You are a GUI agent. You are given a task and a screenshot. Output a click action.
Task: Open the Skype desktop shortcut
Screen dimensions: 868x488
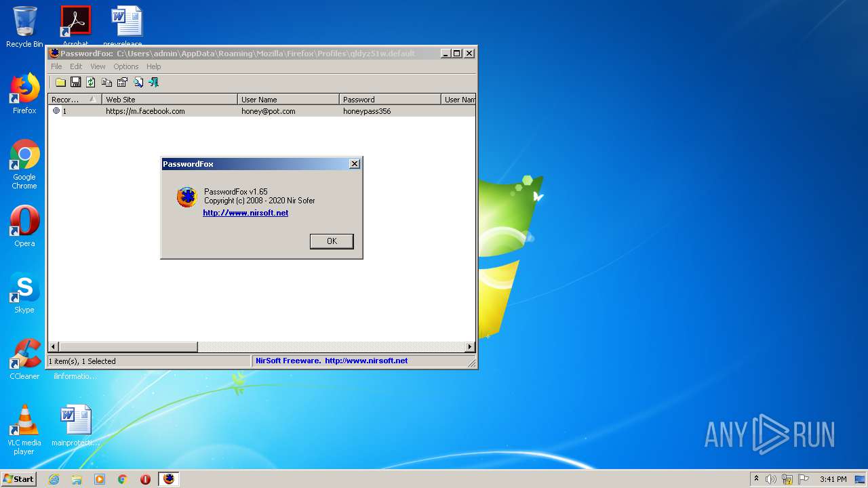24,293
